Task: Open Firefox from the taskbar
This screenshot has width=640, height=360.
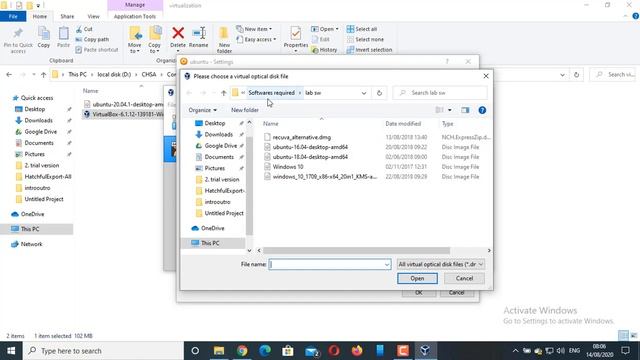Action: (x=357, y=351)
